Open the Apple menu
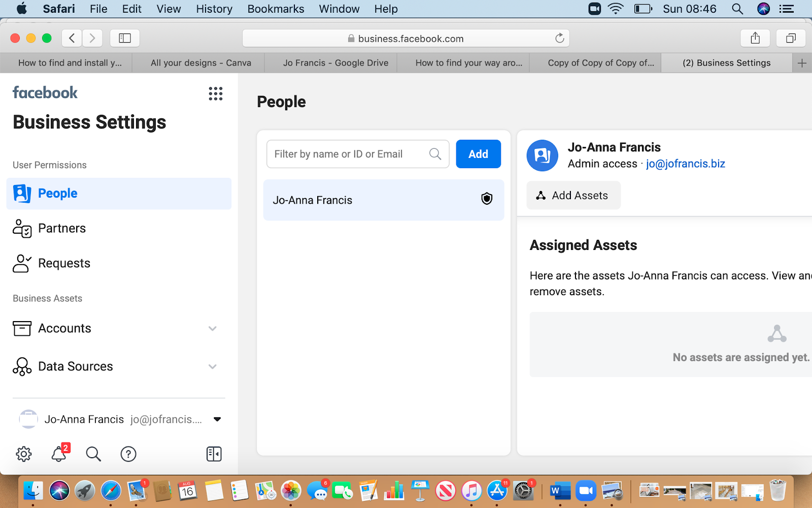The width and height of the screenshot is (812, 508). tap(22, 9)
